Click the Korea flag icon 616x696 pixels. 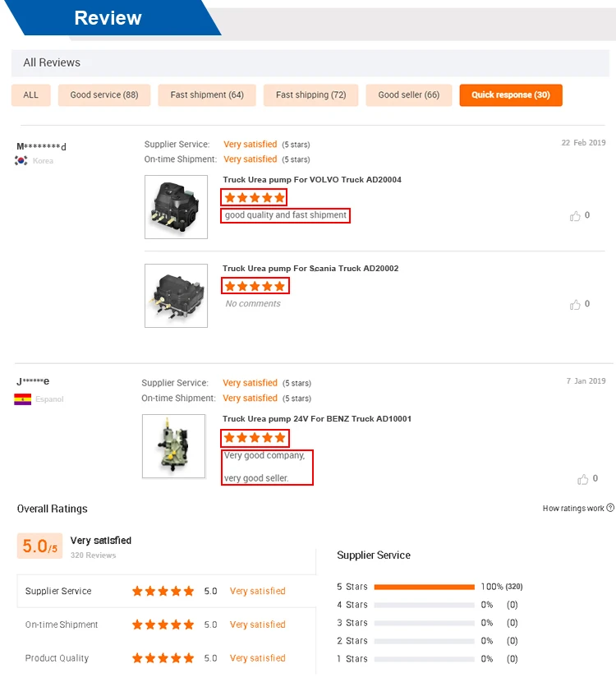click(21, 161)
